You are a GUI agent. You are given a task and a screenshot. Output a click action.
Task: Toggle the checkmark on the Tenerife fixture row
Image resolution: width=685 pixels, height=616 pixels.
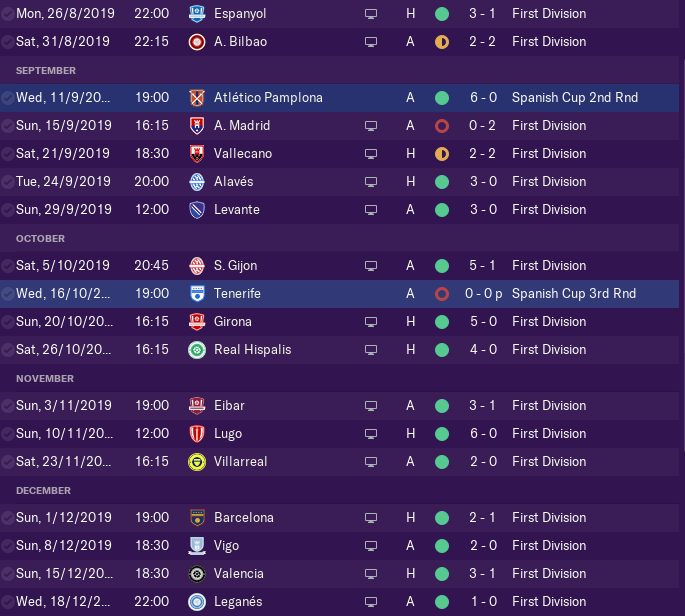[8, 294]
